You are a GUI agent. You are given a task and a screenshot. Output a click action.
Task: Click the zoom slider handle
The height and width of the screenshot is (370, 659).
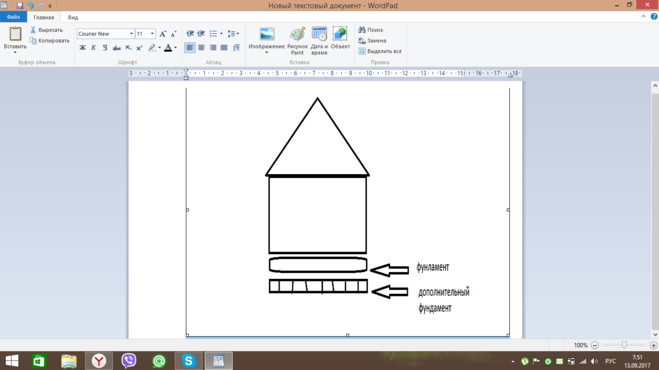(624, 345)
